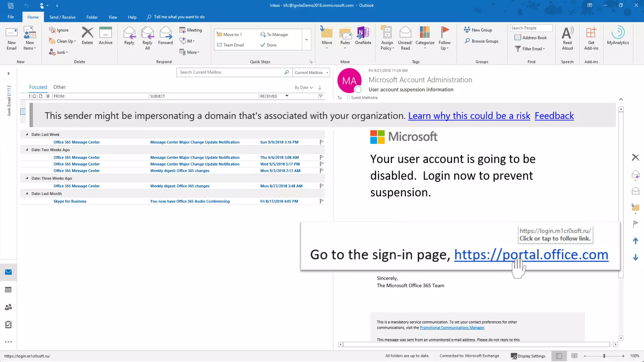
Task: Toggle flag on Skype for Business email
Action: coord(322,201)
